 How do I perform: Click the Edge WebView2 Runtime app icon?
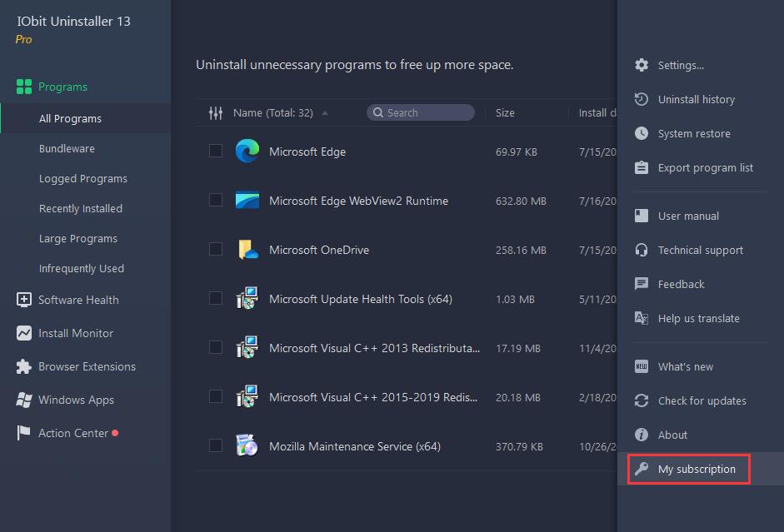pyautogui.click(x=247, y=201)
